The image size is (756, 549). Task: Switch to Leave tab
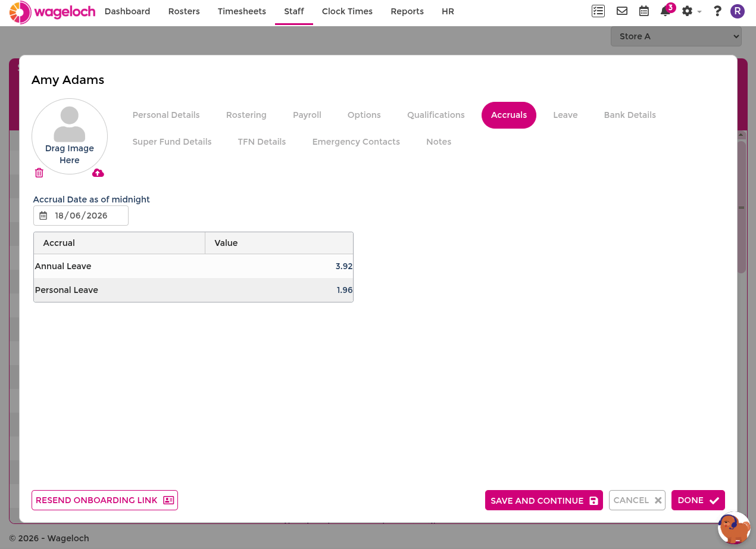tap(566, 115)
